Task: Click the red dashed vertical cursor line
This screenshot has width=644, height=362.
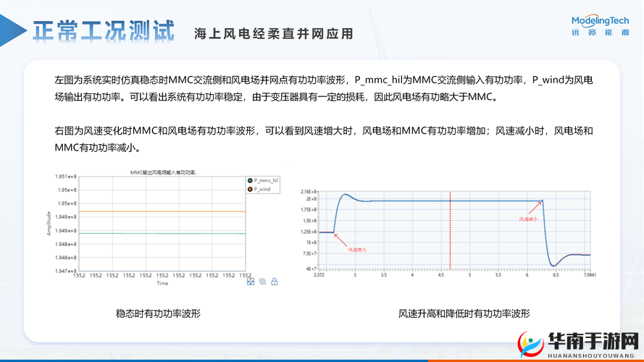Action: (x=450, y=231)
